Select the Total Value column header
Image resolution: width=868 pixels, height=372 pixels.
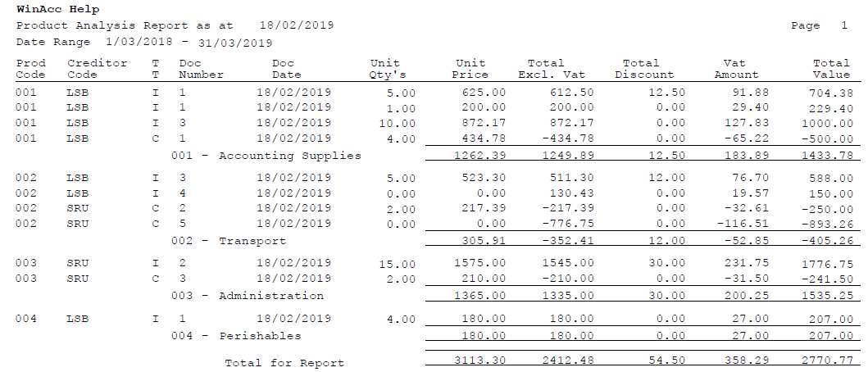click(x=831, y=69)
